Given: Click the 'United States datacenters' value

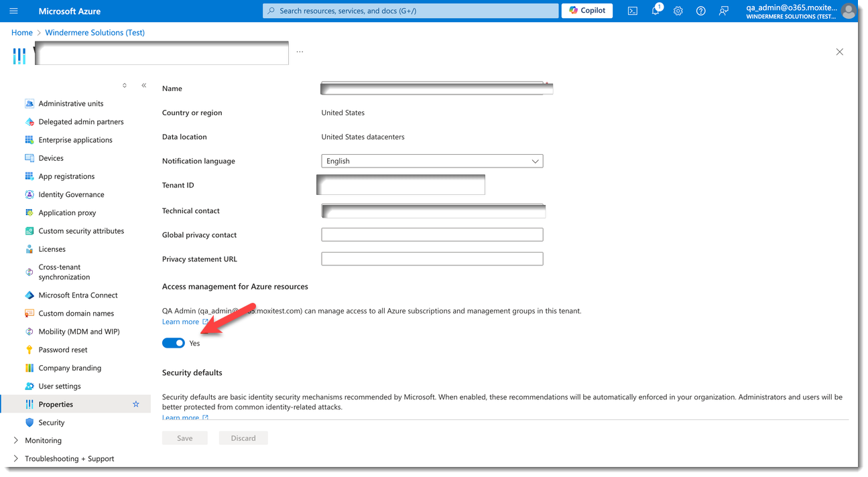Looking at the screenshot, I should (x=363, y=137).
